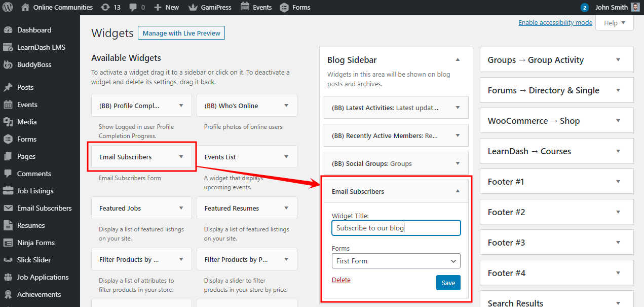This screenshot has width=644, height=307.
Task: Click the BuddyBoss sidebar icon
Action: point(11,65)
